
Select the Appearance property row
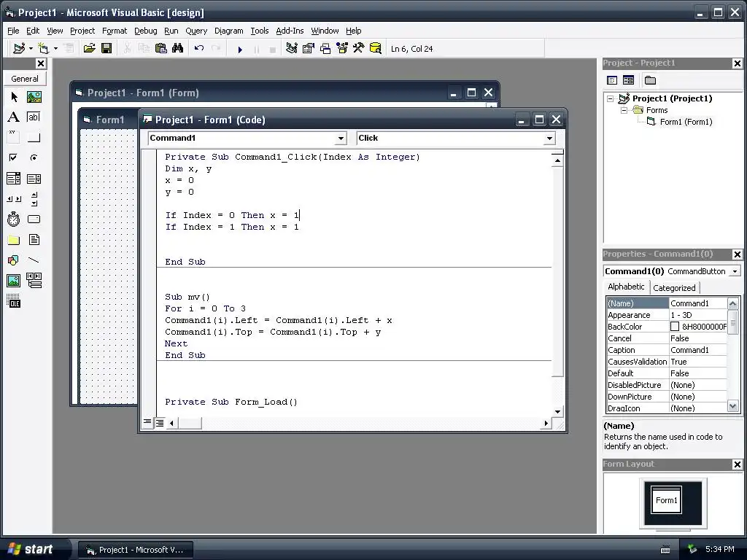[667, 315]
